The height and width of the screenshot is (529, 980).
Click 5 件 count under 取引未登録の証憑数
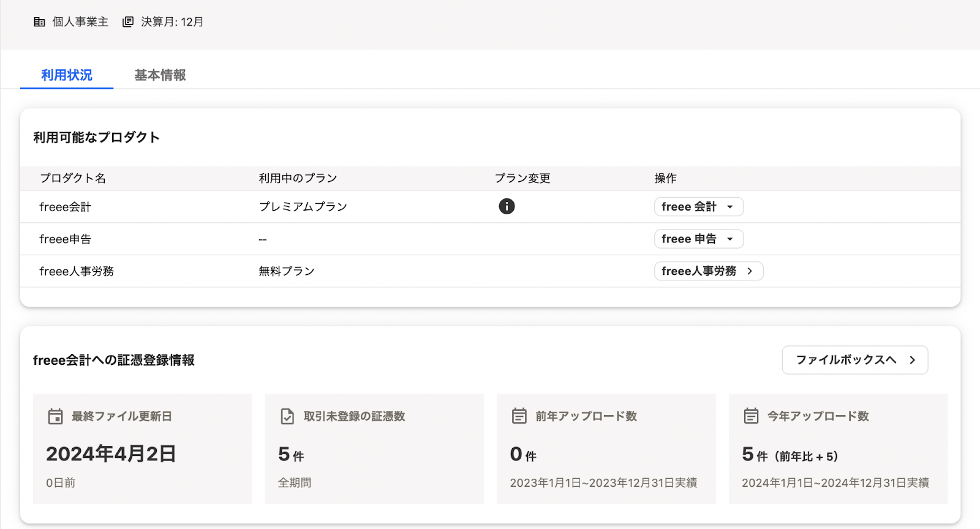[x=291, y=454]
